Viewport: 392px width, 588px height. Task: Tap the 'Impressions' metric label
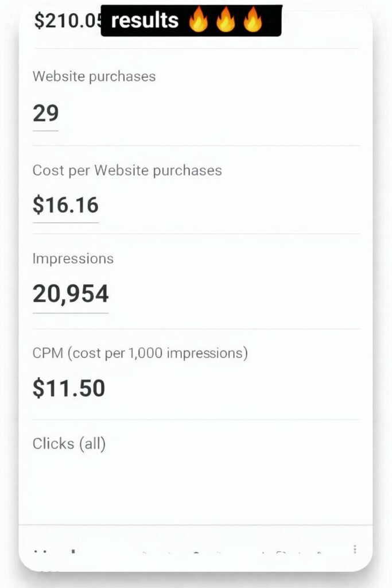click(x=73, y=258)
